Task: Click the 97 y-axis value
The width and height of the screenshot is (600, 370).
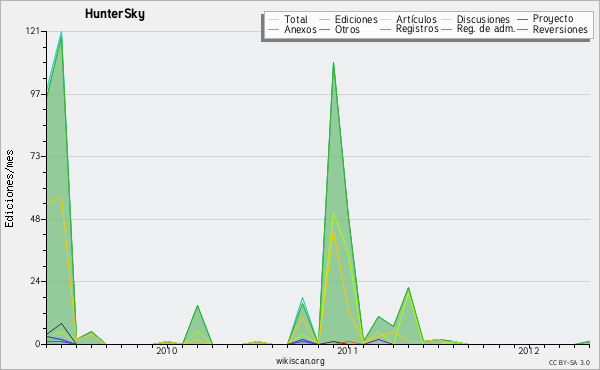Action: pyautogui.click(x=35, y=94)
